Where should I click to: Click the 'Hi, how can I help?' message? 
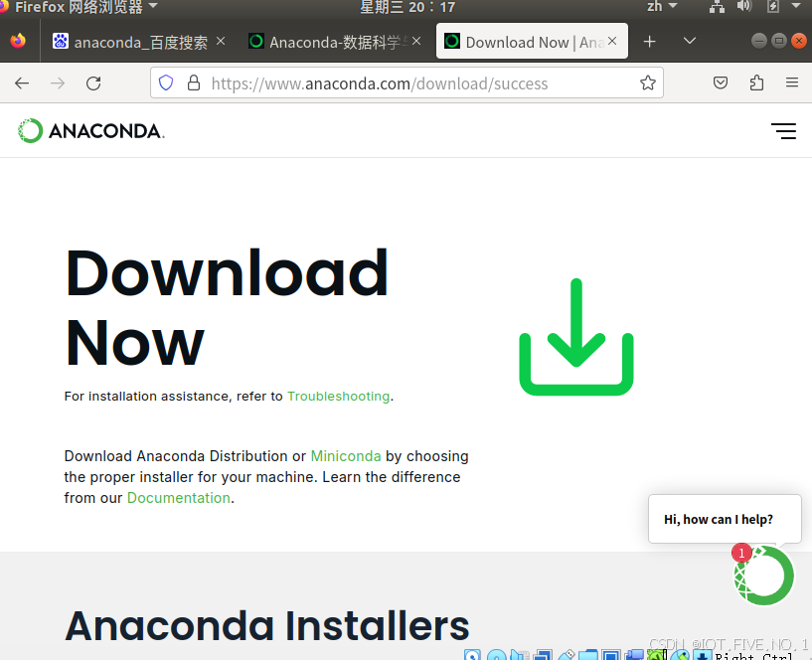(x=725, y=519)
